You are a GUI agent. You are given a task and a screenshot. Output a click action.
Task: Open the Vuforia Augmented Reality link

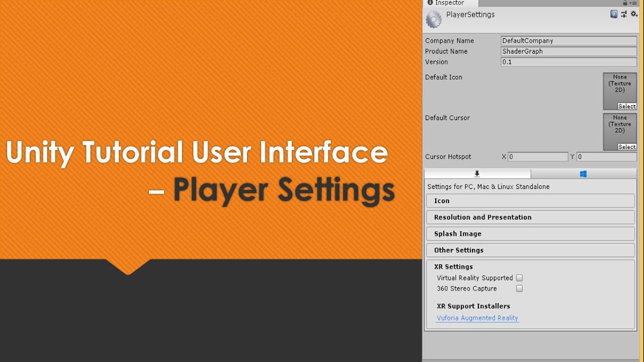477,318
